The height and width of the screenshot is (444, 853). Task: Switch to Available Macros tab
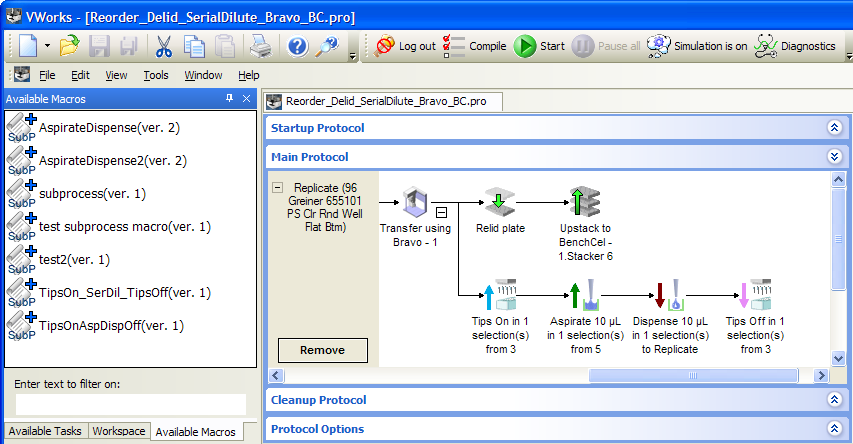(x=195, y=431)
